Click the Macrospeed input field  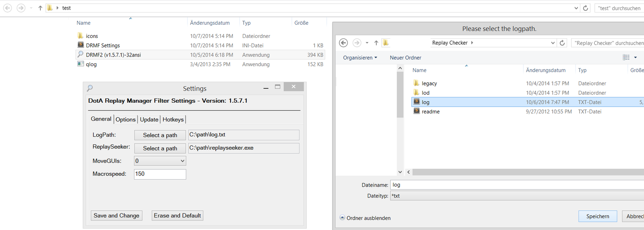click(160, 174)
